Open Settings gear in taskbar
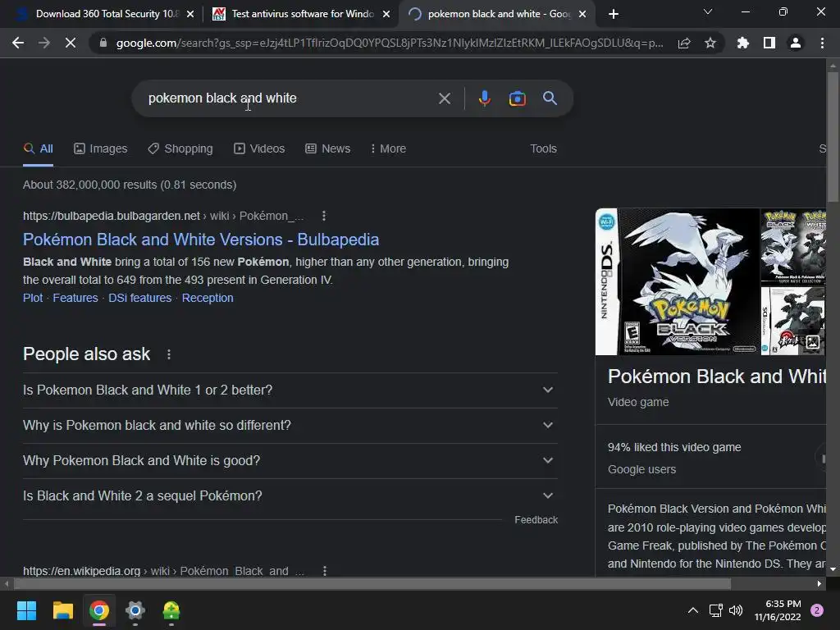Image resolution: width=840 pixels, height=630 pixels. point(135,610)
